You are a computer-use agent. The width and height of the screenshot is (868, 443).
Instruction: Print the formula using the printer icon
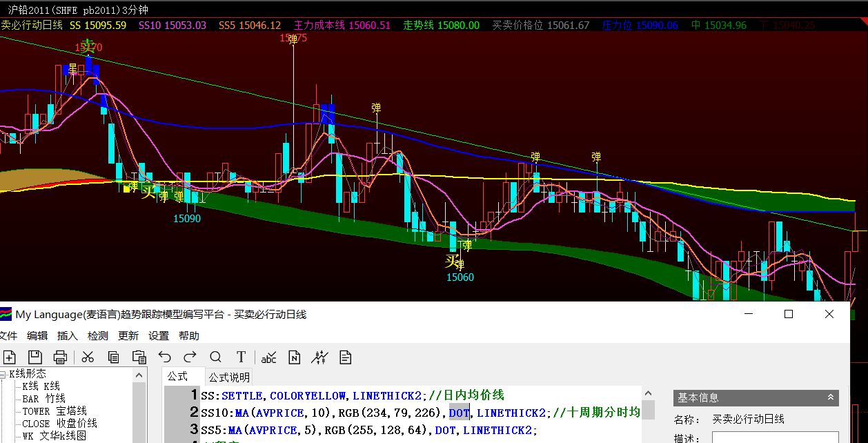pos(61,357)
